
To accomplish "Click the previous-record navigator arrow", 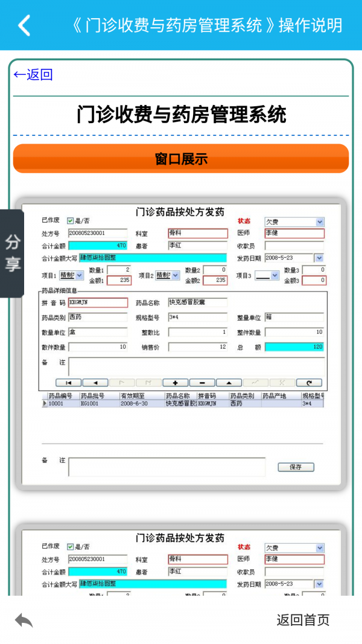I will coord(95,383).
